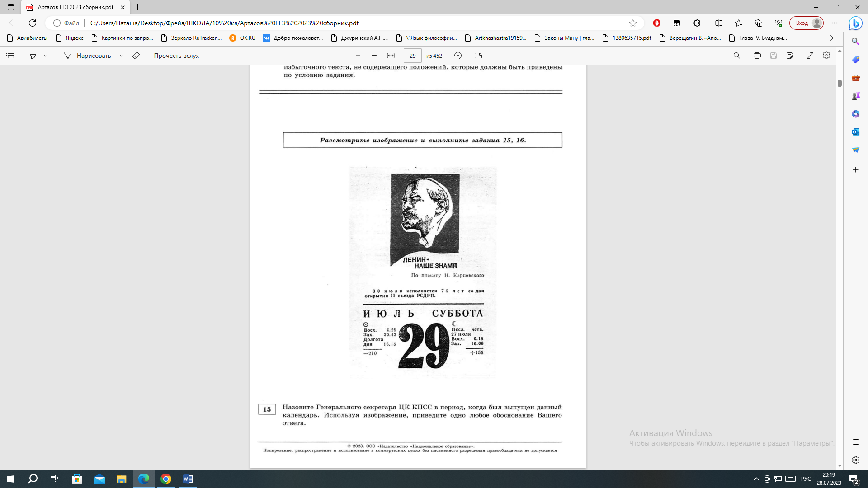Select the highlight tool
Screen dimensions: 868x488
(x=33, y=56)
